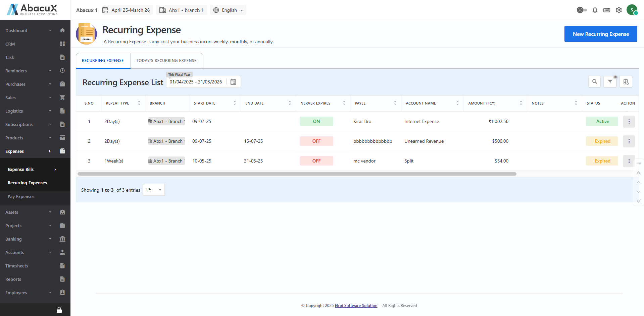The width and height of the screenshot is (644, 316).
Task: Open the settings gear icon
Action: [x=618, y=10]
